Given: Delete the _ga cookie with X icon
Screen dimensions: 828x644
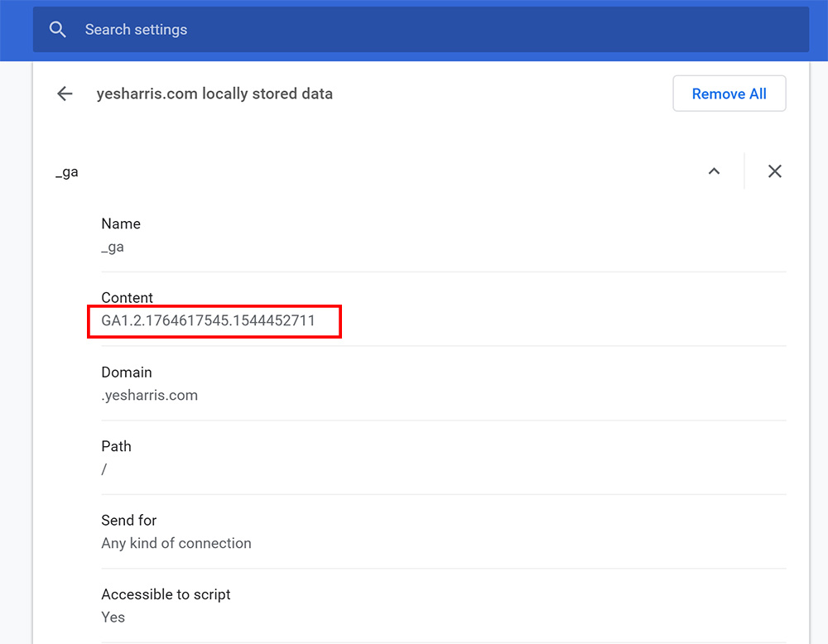Looking at the screenshot, I should (775, 171).
